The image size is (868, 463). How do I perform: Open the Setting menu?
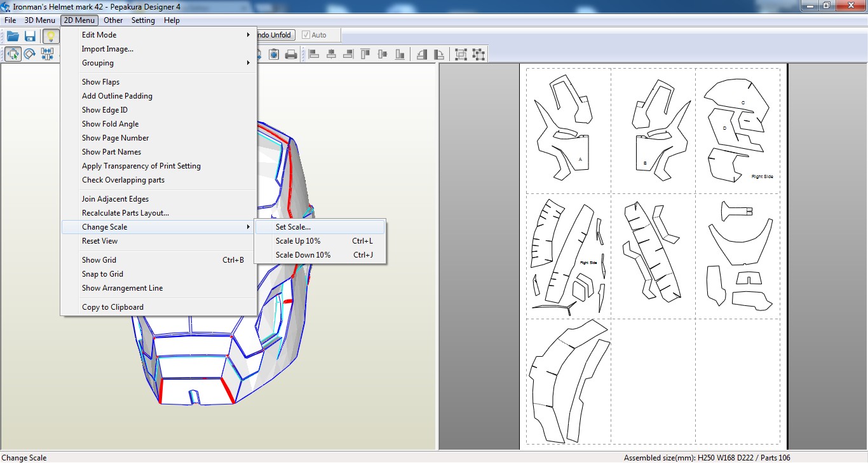[143, 20]
